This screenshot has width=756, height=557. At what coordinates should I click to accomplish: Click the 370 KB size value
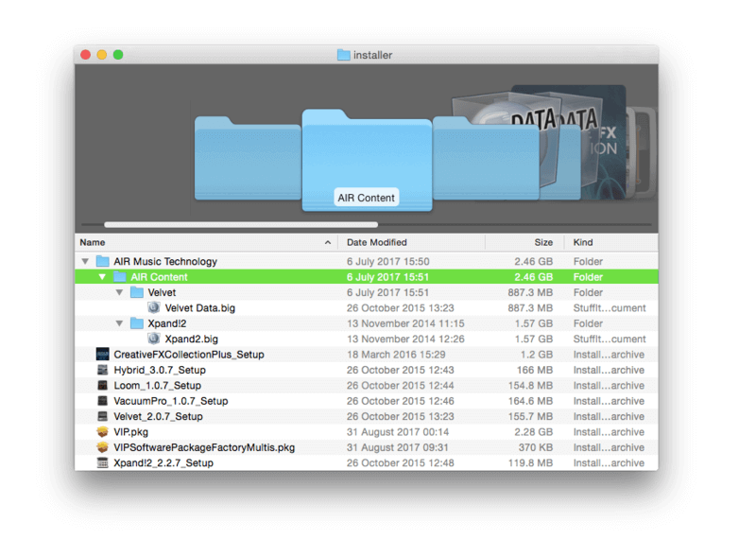click(536, 447)
